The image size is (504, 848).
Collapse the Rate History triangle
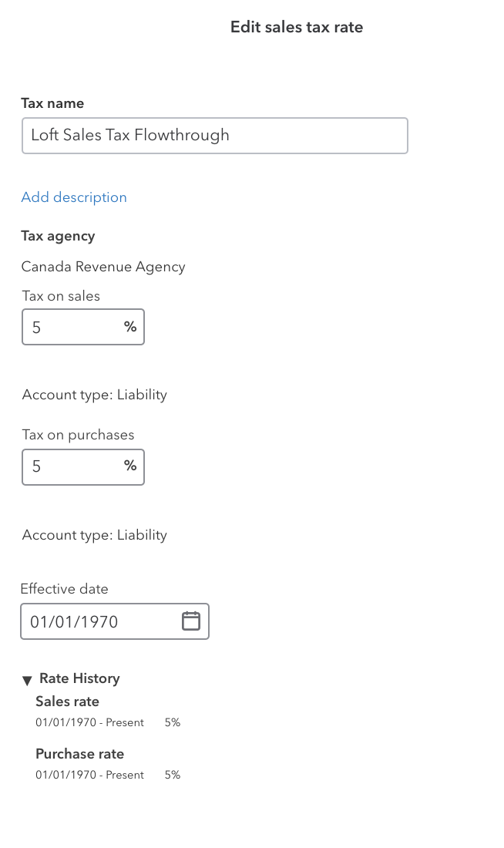(27, 680)
